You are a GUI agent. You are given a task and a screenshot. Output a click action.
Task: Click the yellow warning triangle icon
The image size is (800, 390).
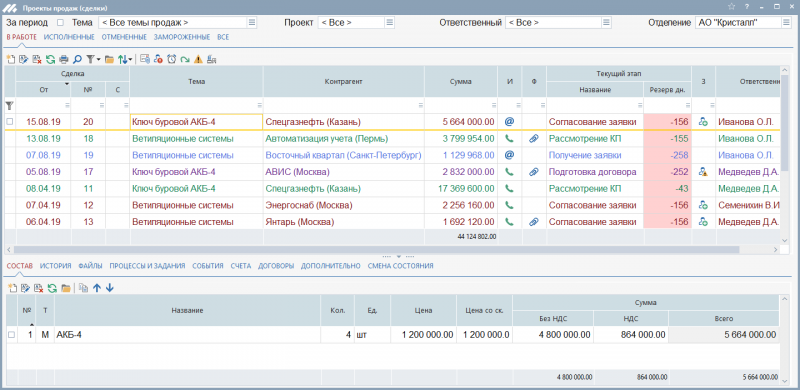(198, 59)
